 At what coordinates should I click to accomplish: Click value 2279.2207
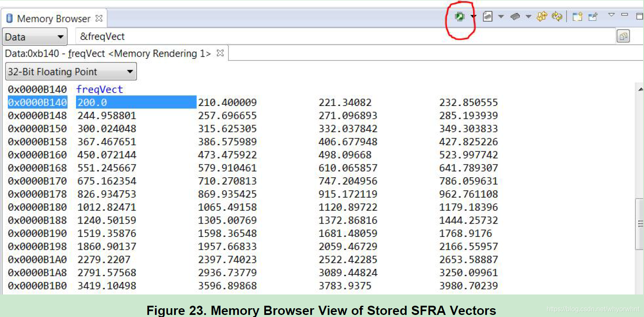click(104, 259)
